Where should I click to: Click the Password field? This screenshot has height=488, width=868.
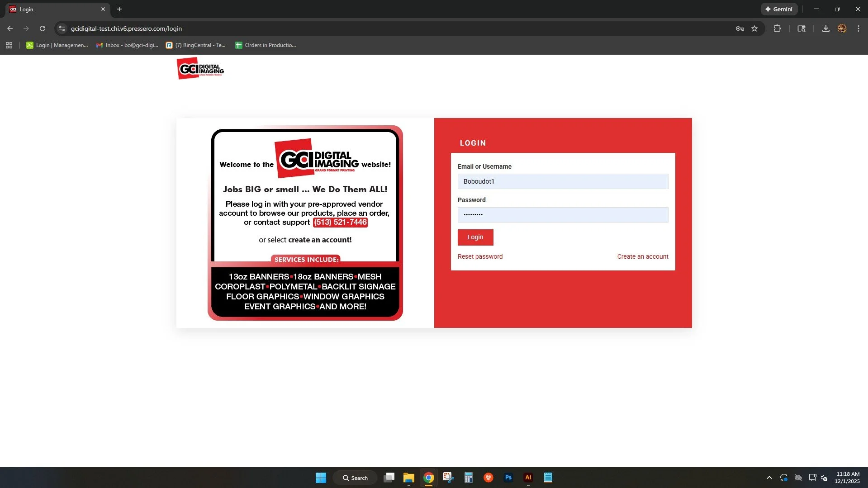point(563,215)
